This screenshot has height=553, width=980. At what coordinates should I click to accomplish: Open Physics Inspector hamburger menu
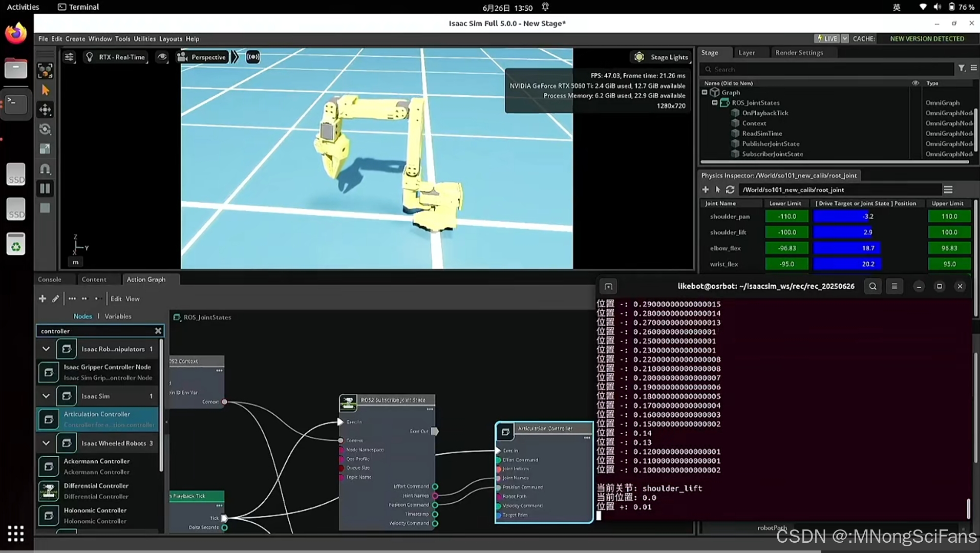click(x=948, y=189)
